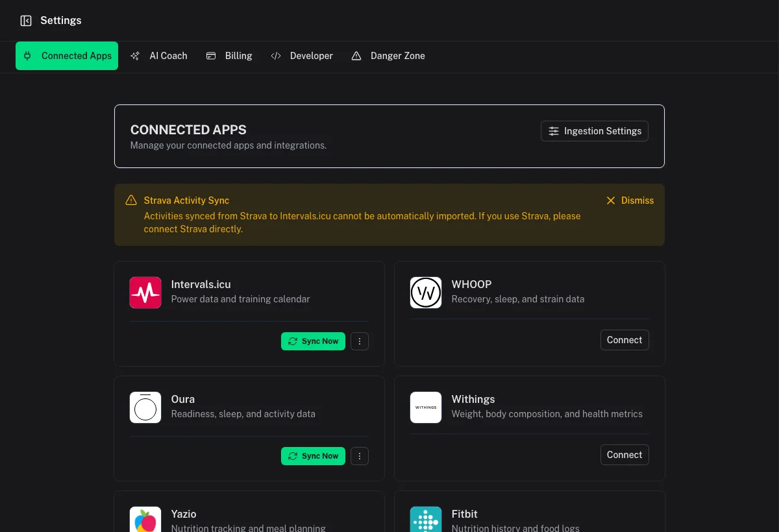
Task: Click the Fitbit app name
Action: click(x=465, y=514)
